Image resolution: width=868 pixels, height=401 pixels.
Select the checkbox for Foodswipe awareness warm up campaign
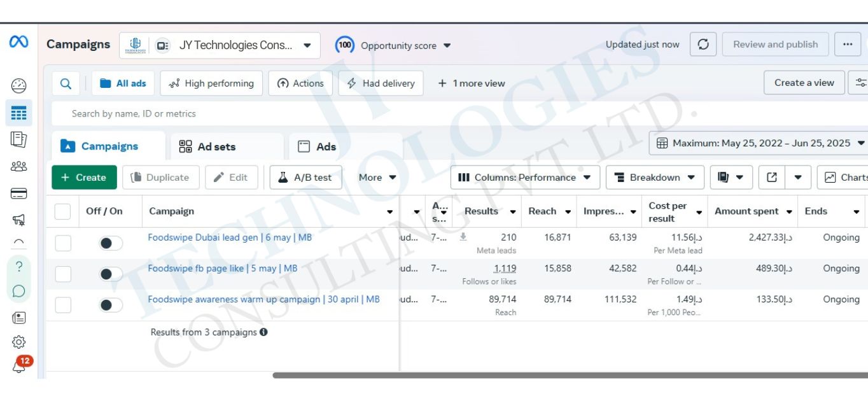[63, 306]
